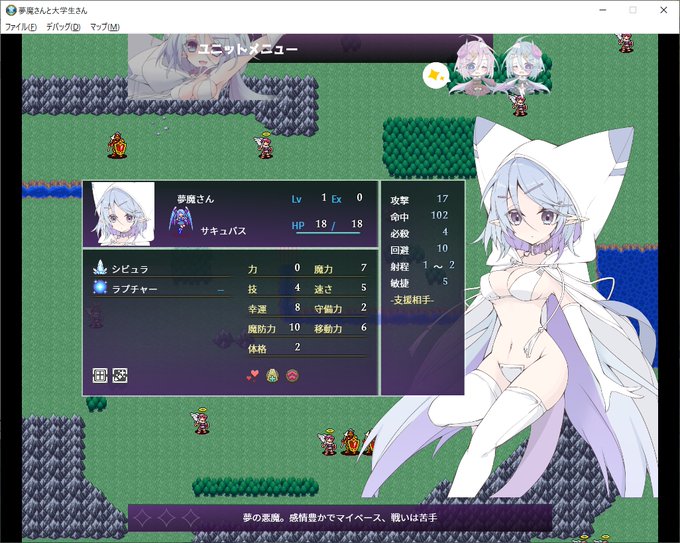This screenshot has height=543, width=680.
Task: Click the haloed axe unit below grey mountains
Action: [264, 144]
